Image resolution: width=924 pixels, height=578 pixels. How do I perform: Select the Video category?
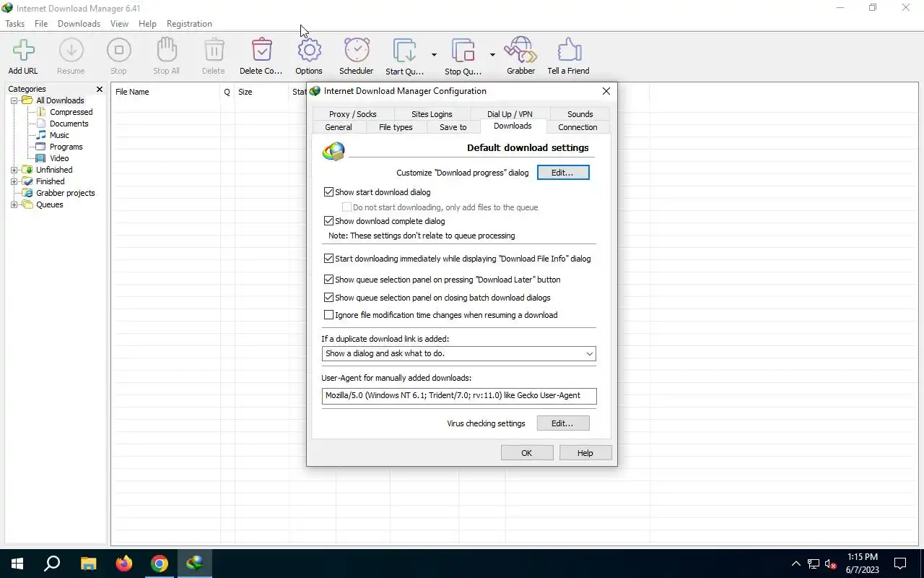(59, 158)
